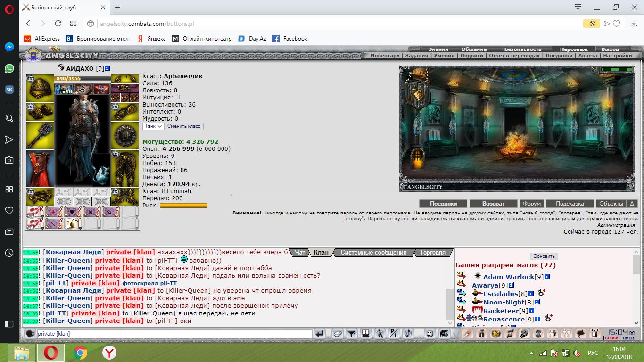Click the orange Риск bar
The width and height of the screenshot is (644, 362).
(184, 206)
